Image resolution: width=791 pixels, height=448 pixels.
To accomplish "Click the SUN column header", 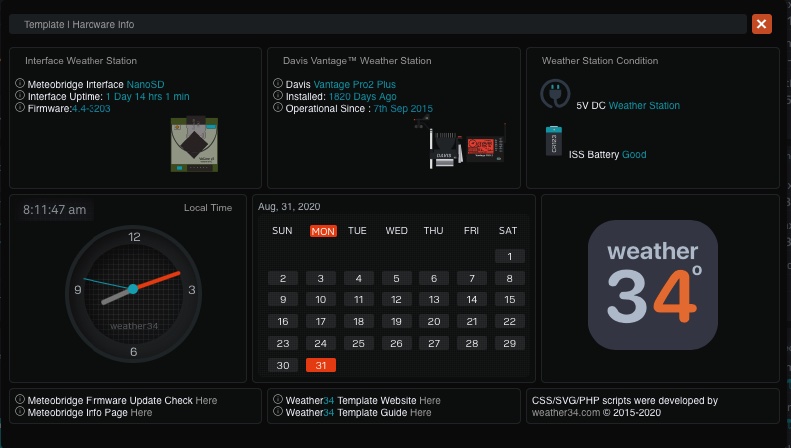I will [x=282, y=231].
